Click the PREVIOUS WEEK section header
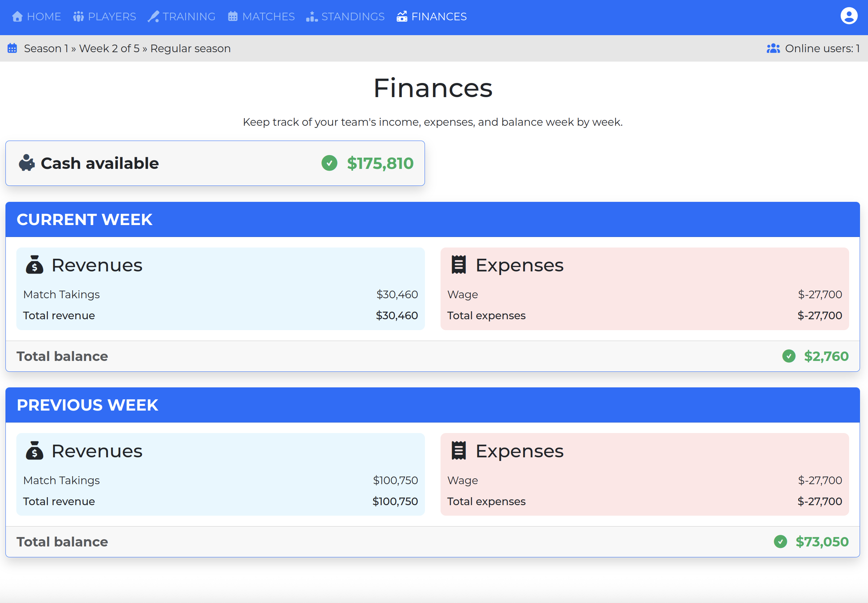The image size is (868, 603). pyautogui.click(x=88, y=405)
